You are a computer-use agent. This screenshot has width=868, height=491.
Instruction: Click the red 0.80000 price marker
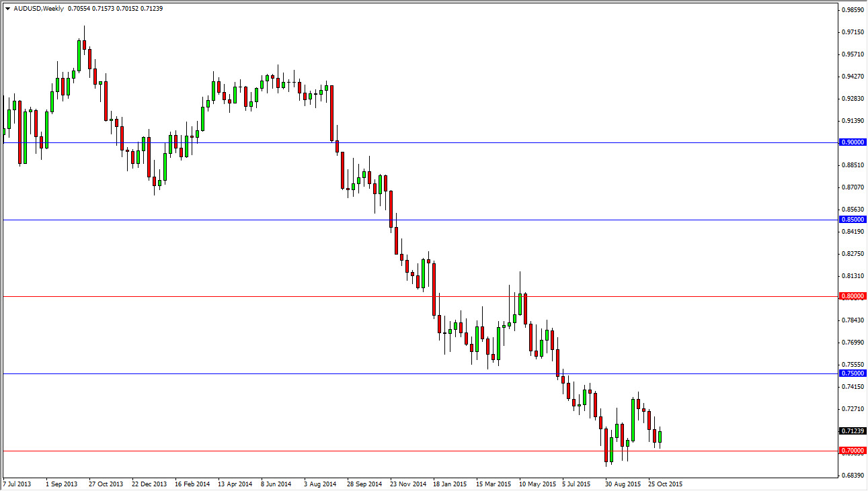pos(851,295)
